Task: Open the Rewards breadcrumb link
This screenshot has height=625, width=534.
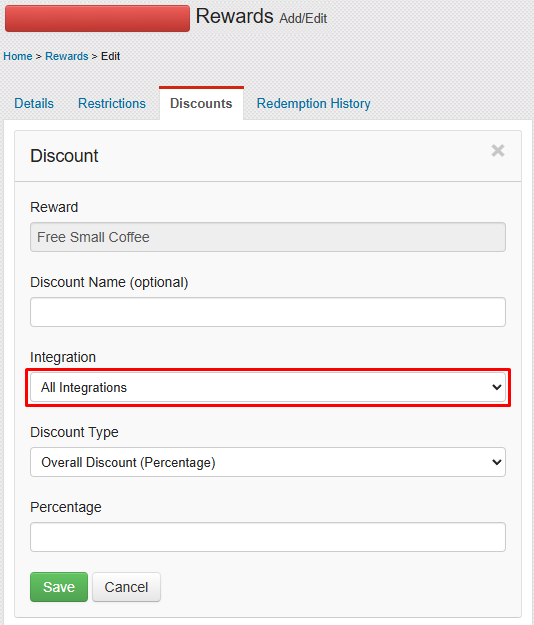Action: point(67,56)
